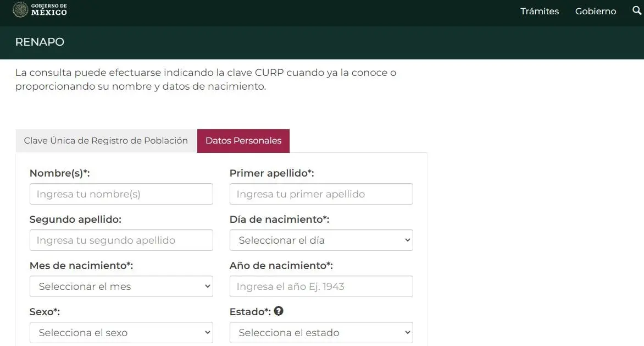The height and width of the screenshot is (346, 644).
Task: Open the search magnifier icon
Action: [x=637, y=10]
